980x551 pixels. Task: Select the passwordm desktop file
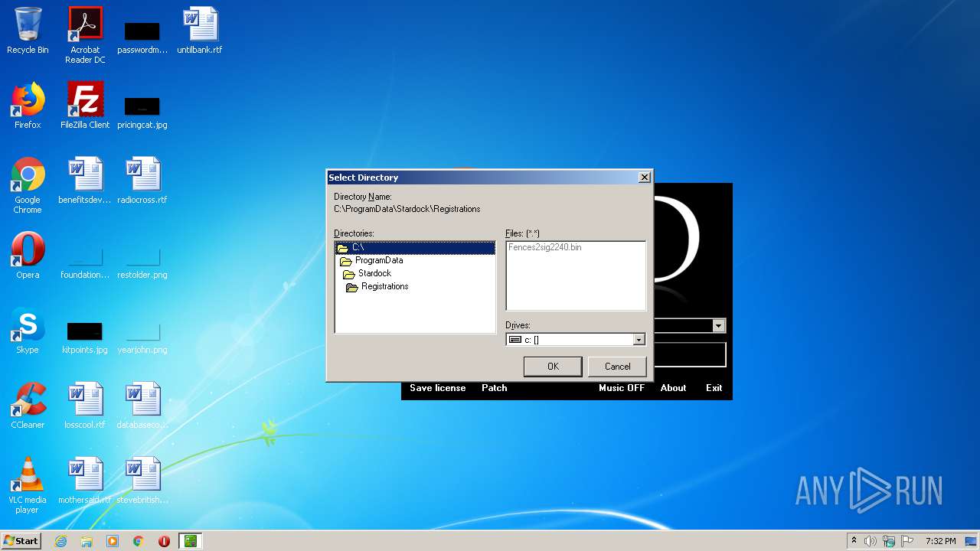point(142,37)
